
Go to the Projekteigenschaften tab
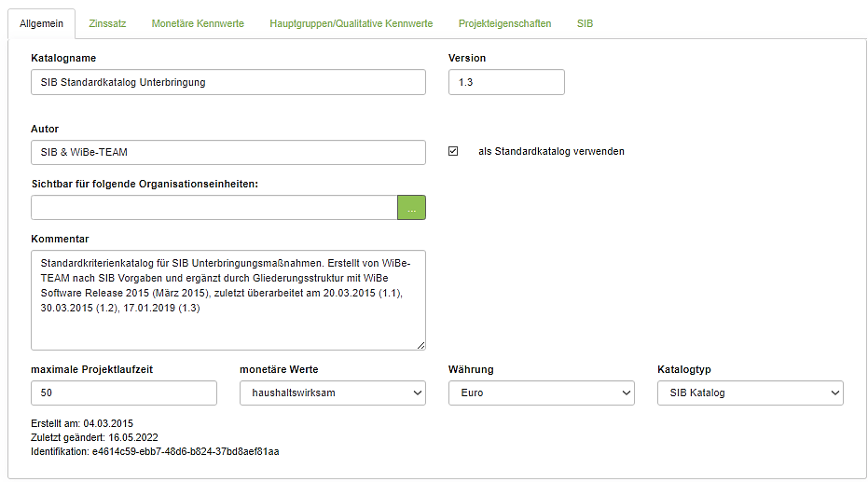click(x=504, y=23)
